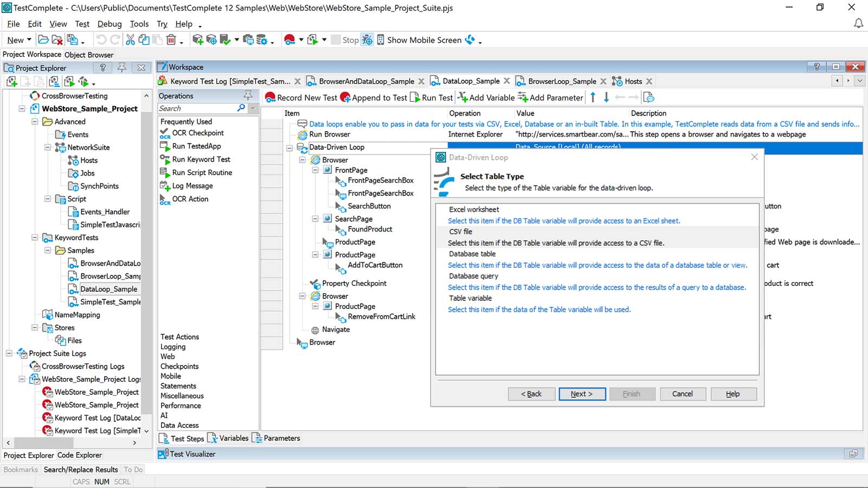Select Database table option
The width and height of the screenshot is (868, 488).
(x=597, y=259)
